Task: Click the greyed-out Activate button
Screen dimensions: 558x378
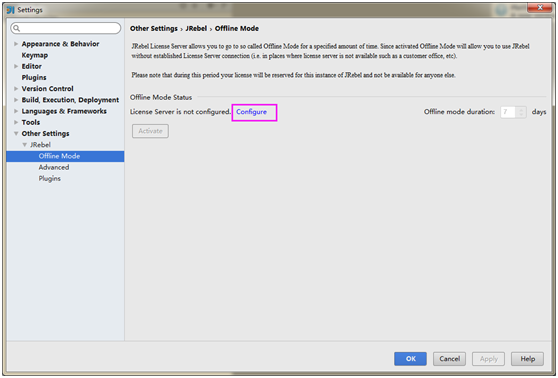Action: point(150,131)
